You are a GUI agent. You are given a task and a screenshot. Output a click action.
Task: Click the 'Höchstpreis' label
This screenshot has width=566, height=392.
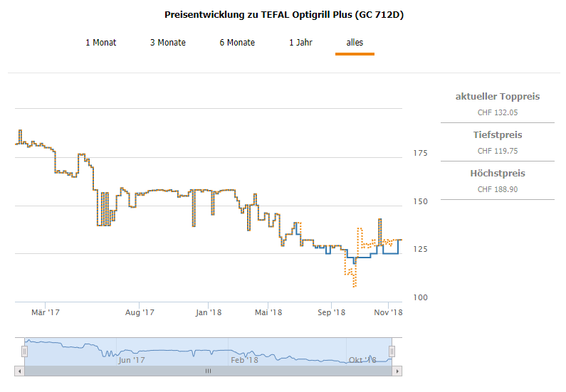tap(498, 174)
